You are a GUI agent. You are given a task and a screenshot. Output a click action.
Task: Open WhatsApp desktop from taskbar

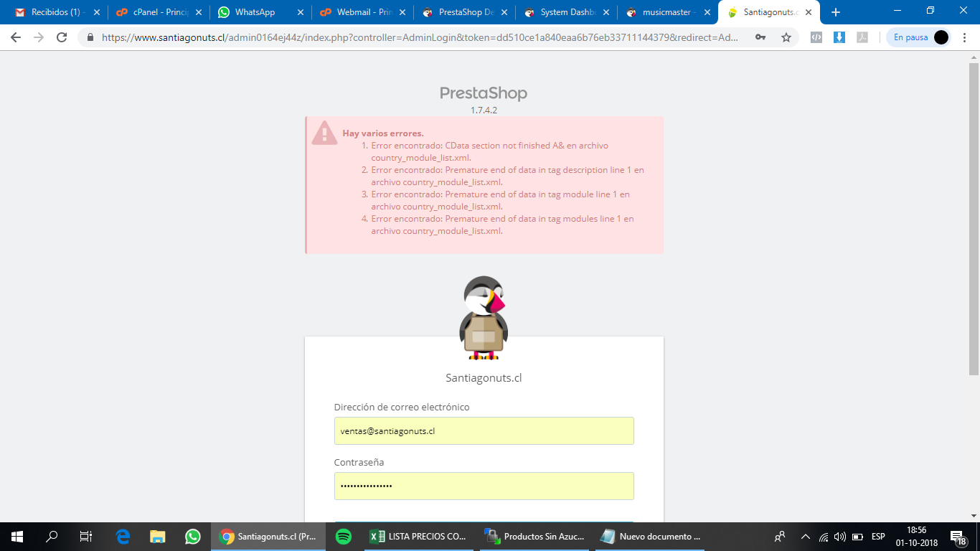click(x=192, y=537)
